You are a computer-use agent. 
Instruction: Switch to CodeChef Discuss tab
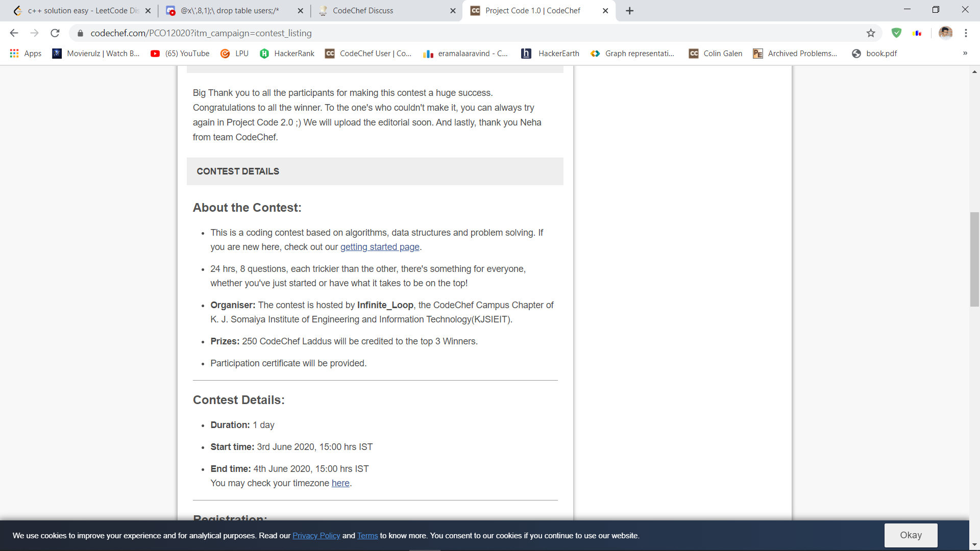363,11
